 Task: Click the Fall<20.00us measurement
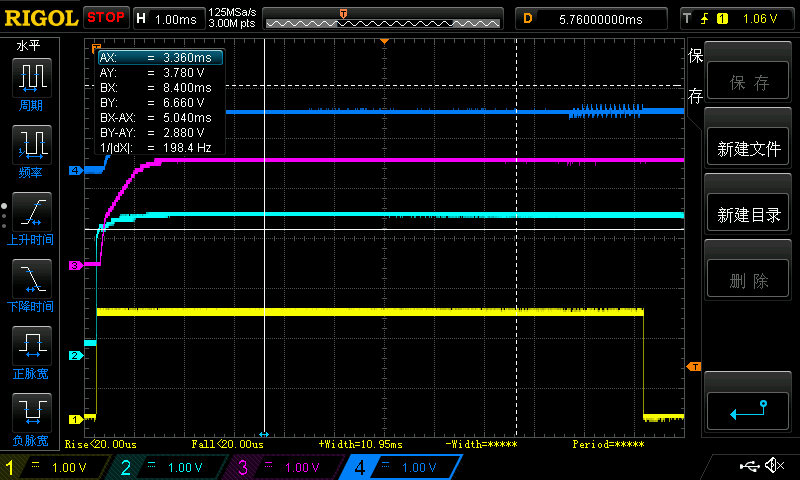pos(227,444)
